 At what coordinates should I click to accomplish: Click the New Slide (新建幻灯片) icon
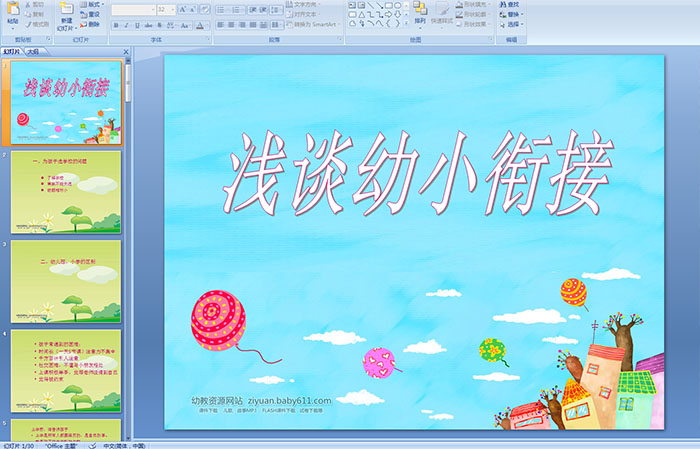67,10
